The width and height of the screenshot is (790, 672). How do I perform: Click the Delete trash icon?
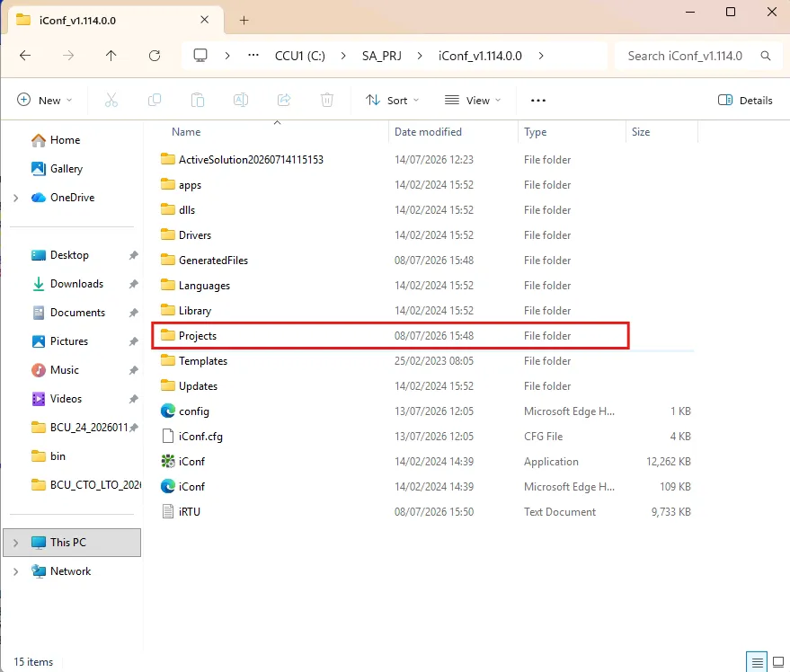point(327,101)
